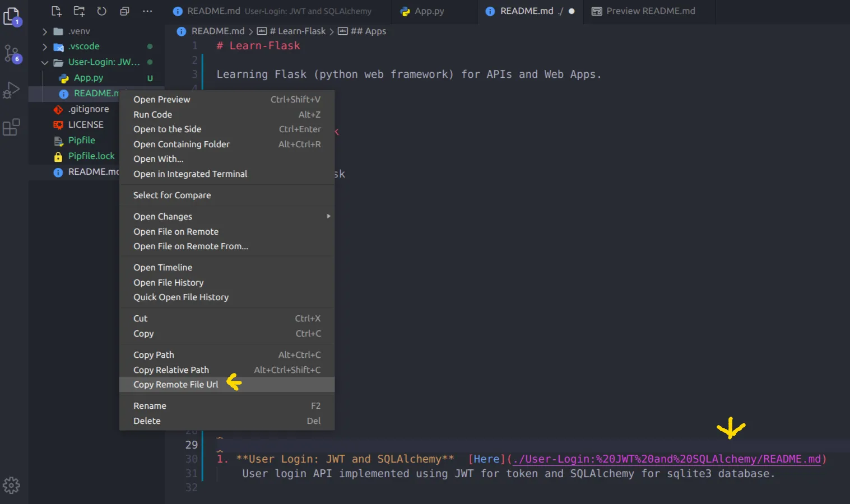The width and height of the screenshot is (850, 504).
Task: Choose Copy Remote File Url
Action: [x=227, y=385]
